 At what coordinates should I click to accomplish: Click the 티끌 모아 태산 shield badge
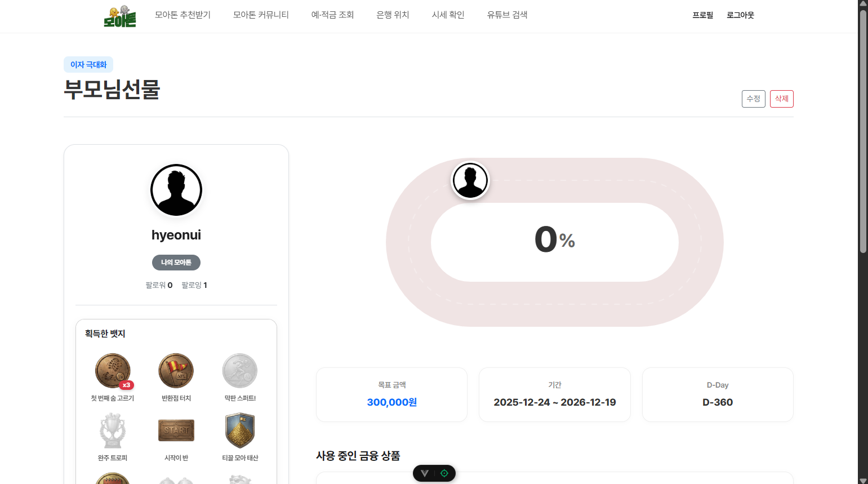click(240, 430)
